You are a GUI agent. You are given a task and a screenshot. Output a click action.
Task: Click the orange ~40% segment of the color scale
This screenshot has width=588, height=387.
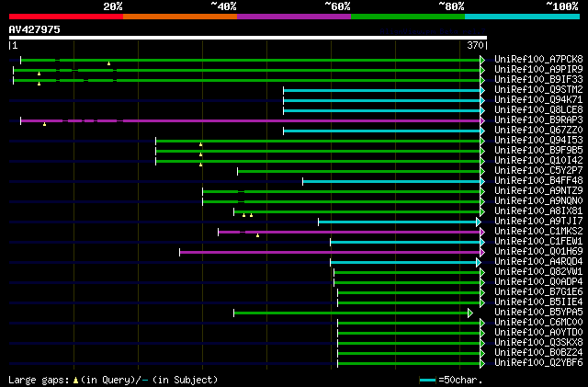pos(180,17)
